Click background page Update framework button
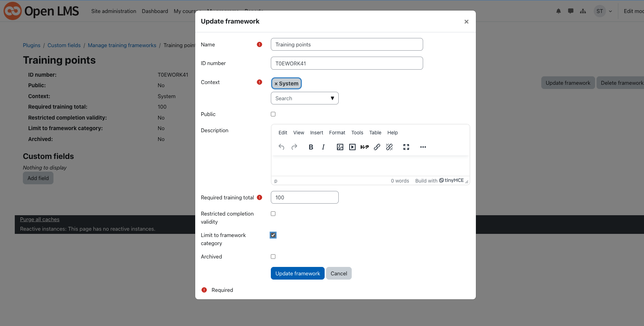 pos(568,83)
